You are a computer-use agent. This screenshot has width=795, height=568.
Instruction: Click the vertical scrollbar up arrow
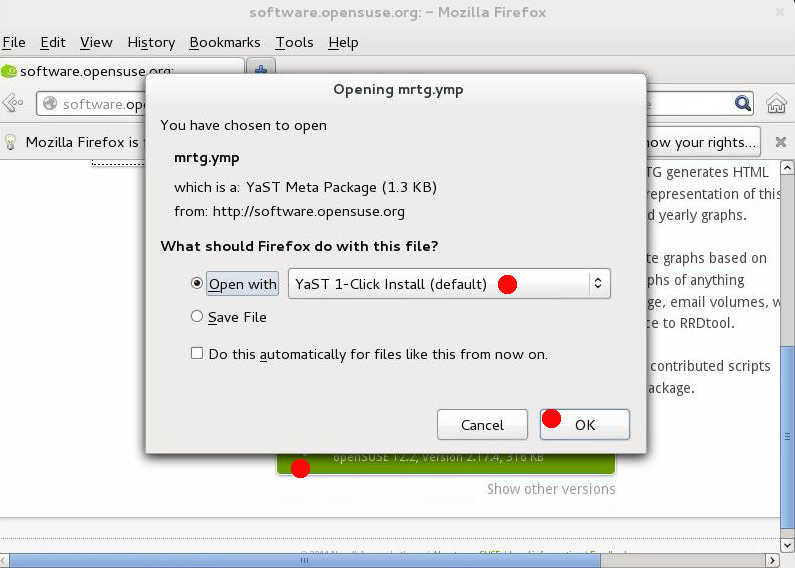click(x=787, y=167)
